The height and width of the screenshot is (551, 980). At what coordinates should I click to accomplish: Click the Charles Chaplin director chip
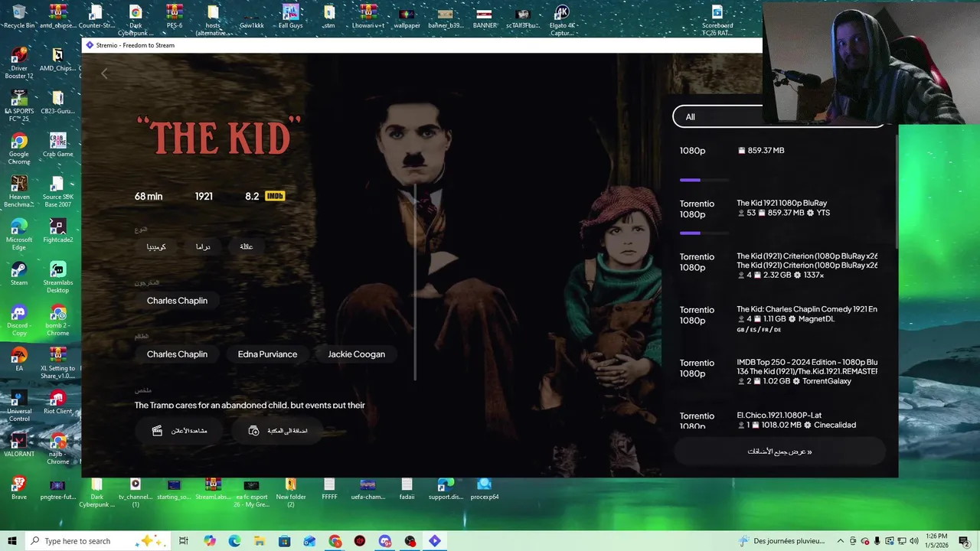[177, 301]
